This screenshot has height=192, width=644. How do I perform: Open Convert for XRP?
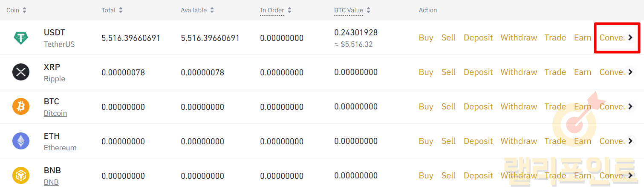click(x=612, y=72)
